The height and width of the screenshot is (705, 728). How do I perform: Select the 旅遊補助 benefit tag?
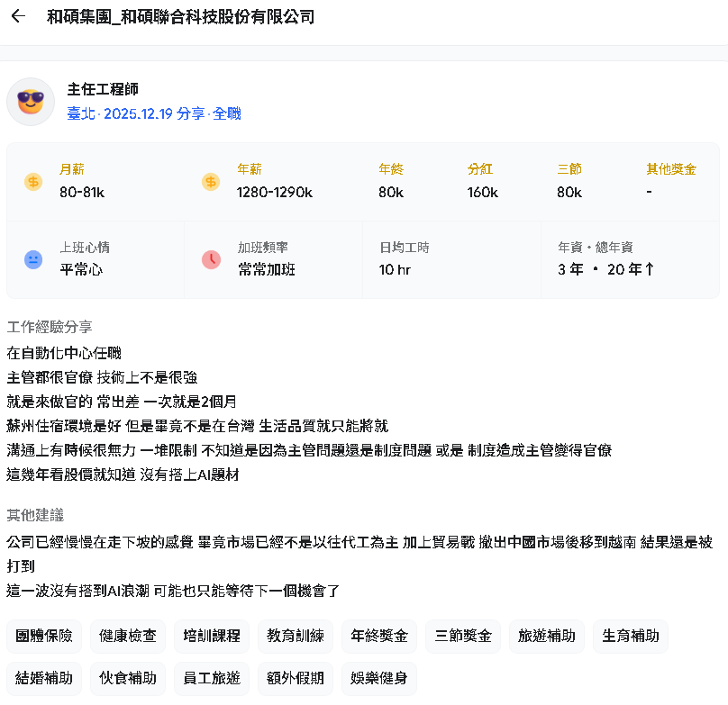pos(547,636)
